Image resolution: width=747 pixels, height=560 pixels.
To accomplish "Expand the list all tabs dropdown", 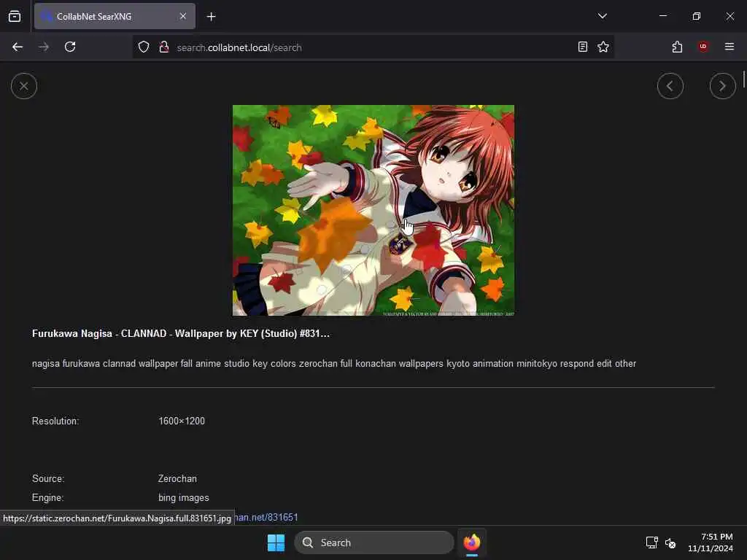I will [602, 17].
